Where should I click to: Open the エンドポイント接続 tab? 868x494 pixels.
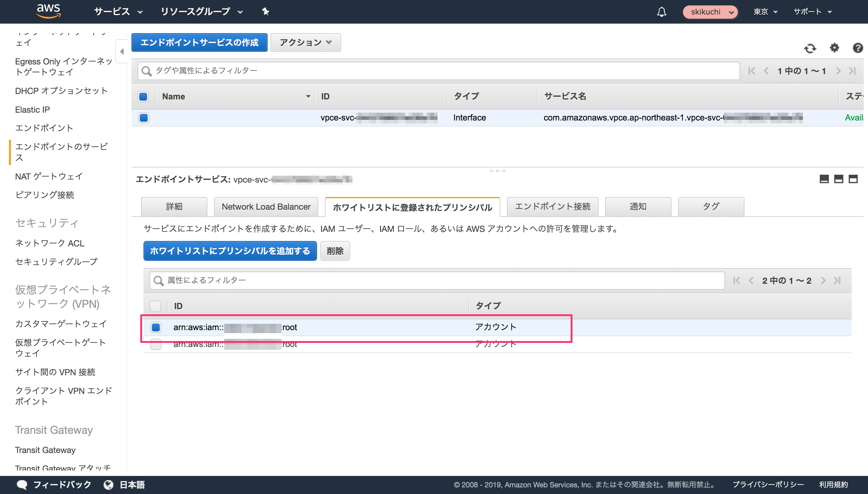coord(553,206)
